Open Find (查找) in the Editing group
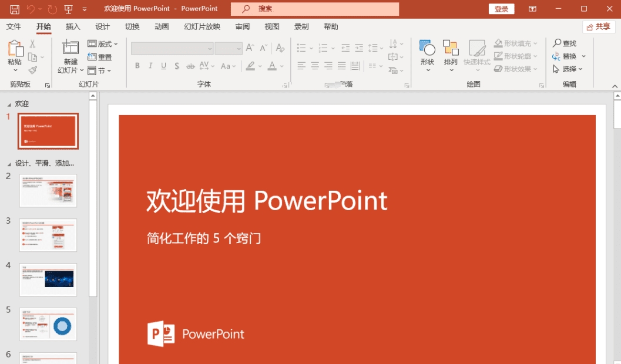Image resolution: width=621 pixels, height=364 pixels. [x=567, y=42]
